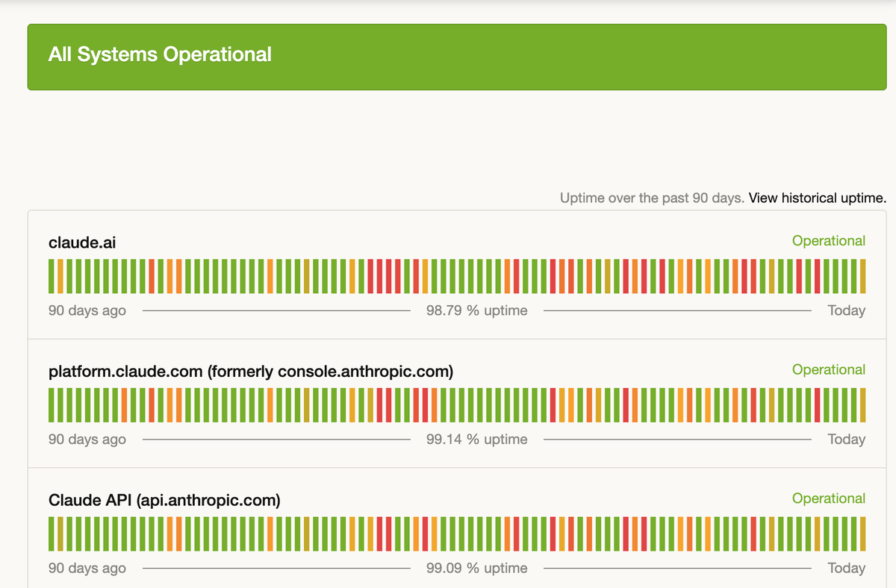896x588 pixels.
Task: Click the oldest uptime bar for claude.ai
Action: [x=52, y=276]
